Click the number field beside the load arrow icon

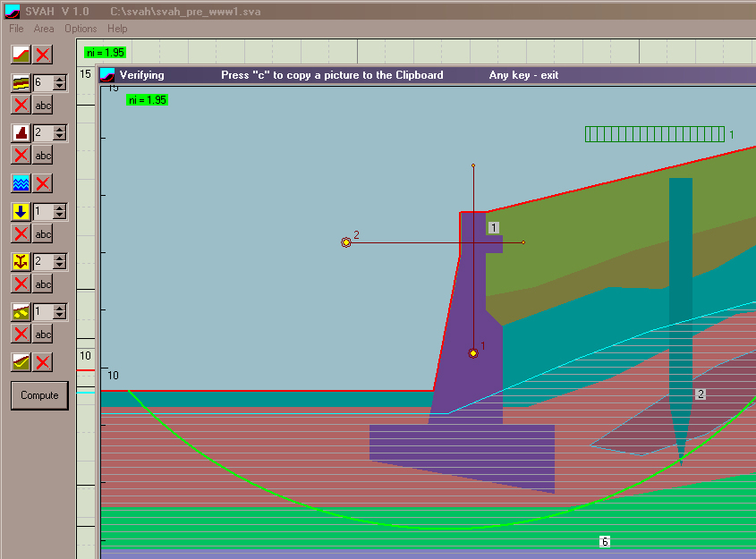click(x=43, y=212)
